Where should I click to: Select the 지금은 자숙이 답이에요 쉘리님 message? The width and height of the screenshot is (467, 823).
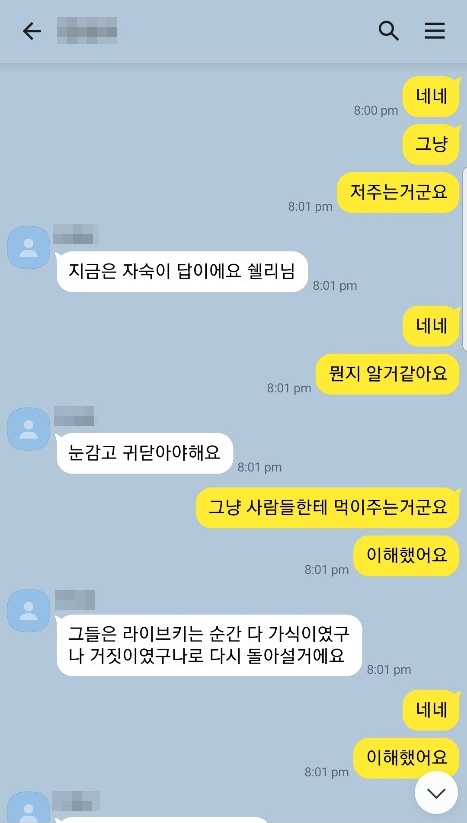[x=182, y=271]
